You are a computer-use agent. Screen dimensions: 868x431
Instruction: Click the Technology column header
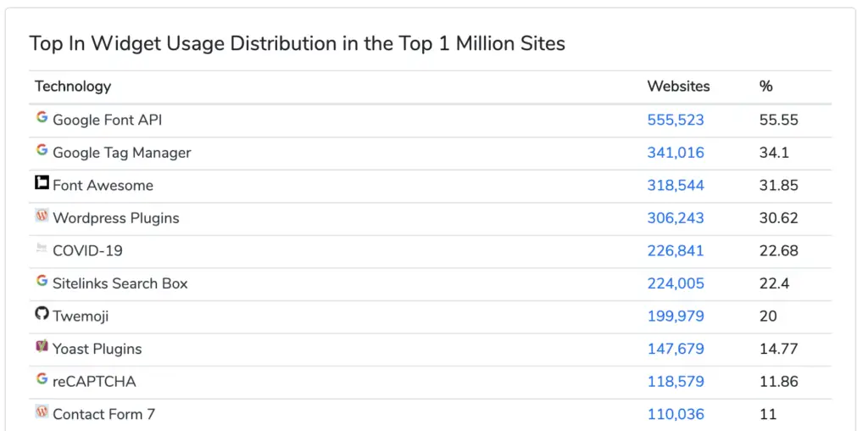[73, 87]
